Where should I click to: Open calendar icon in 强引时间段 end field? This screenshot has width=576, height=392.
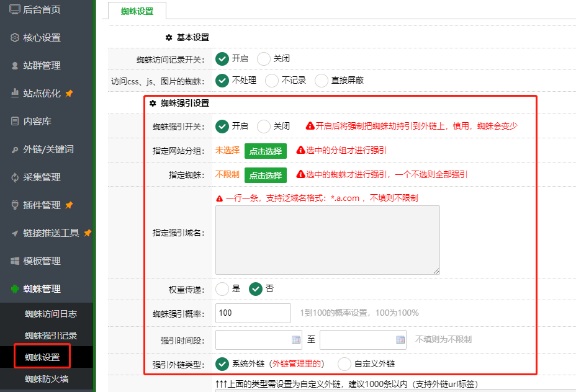pos(400,340)
